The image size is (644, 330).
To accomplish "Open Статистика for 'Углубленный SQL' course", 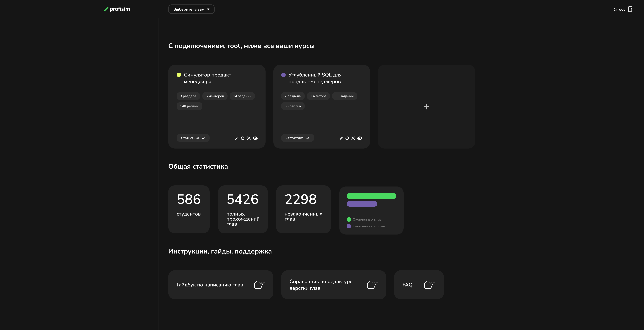I will [298, 138].
